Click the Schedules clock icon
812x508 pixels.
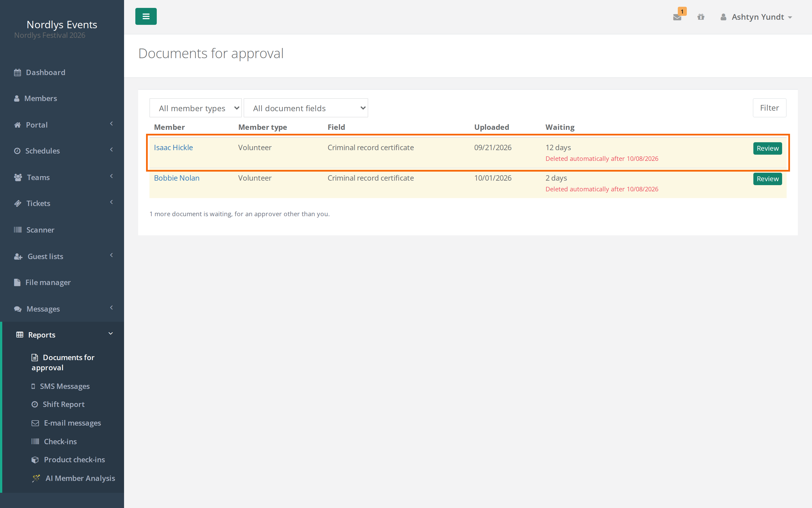point(17,151)
